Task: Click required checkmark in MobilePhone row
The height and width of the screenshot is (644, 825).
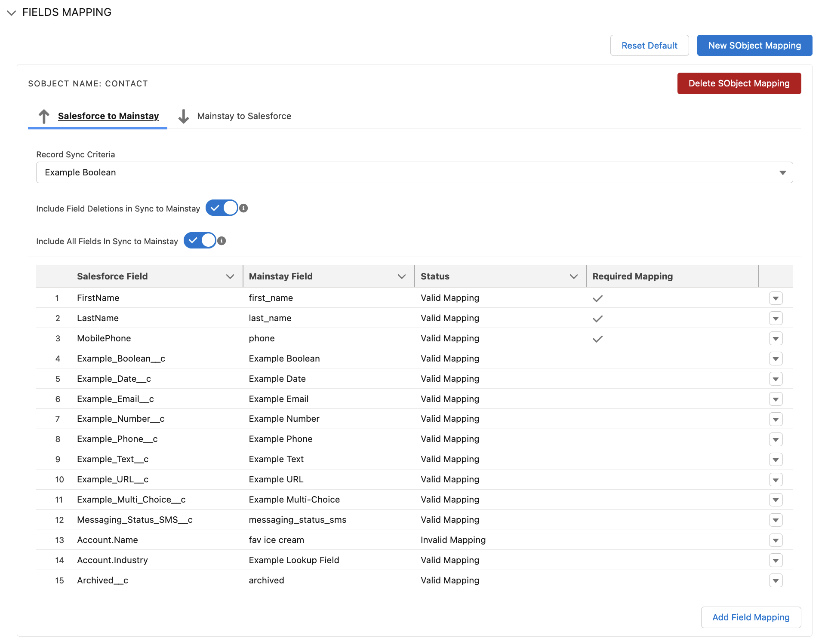Action: [x=597, y=339]
